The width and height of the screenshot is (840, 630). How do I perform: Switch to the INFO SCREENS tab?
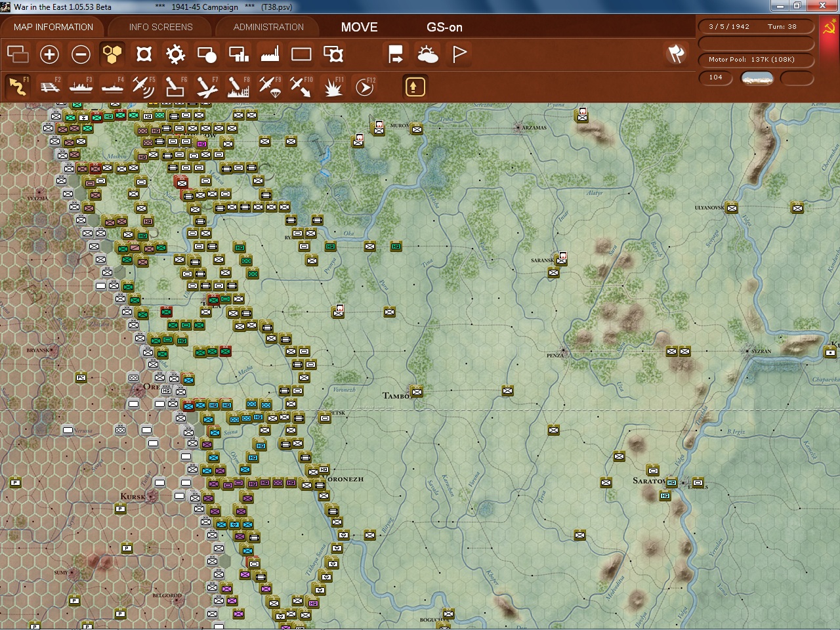[161, 27]
